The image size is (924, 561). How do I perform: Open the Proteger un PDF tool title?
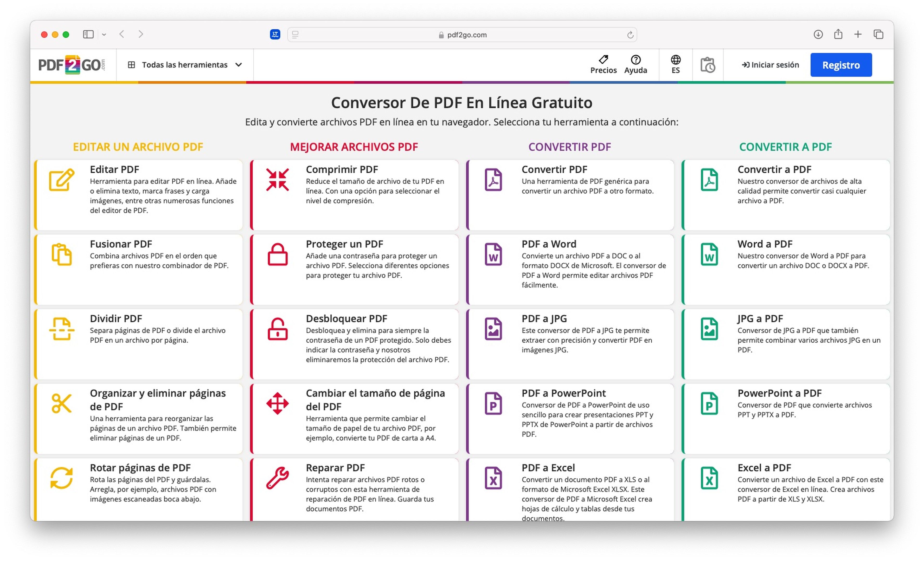[344, 244]
